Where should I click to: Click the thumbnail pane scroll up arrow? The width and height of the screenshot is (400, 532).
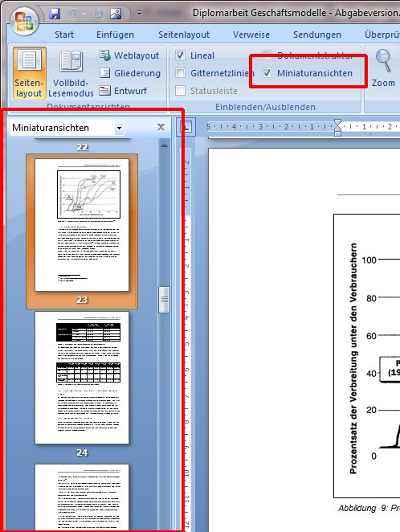164,145
